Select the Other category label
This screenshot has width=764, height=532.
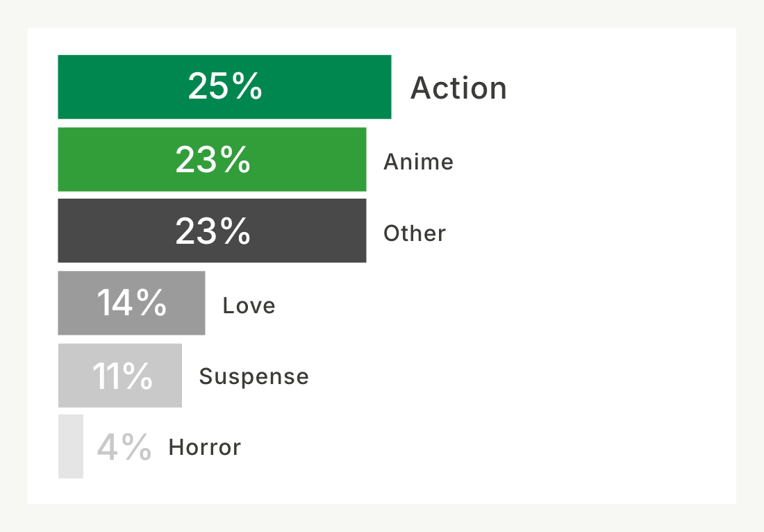415,233
